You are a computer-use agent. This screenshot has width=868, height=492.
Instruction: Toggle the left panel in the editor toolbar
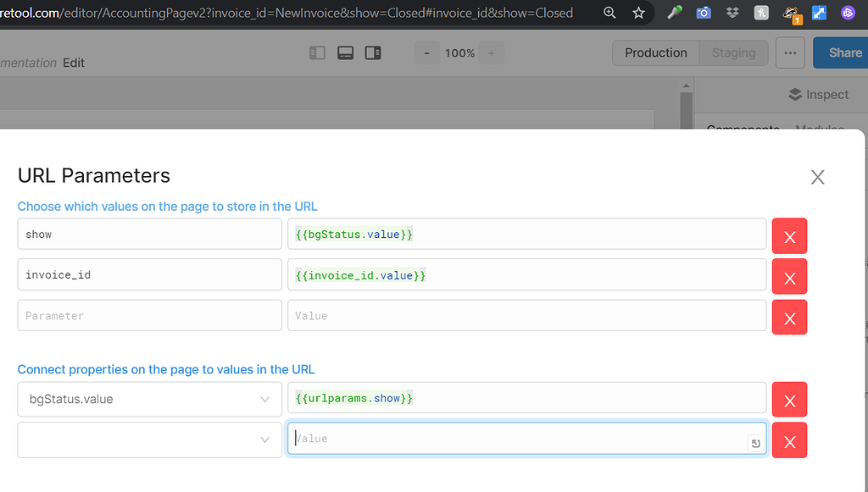[x=316, y=53]
